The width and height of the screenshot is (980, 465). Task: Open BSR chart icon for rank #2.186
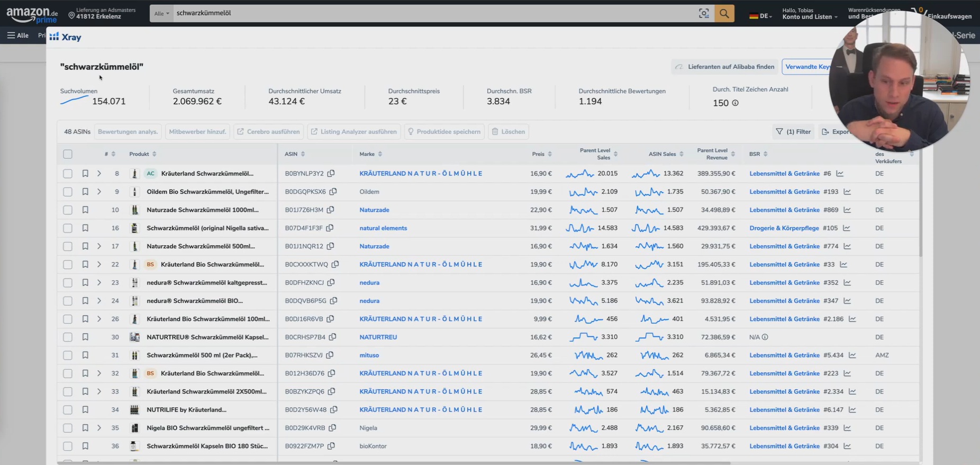pos(852,319)
